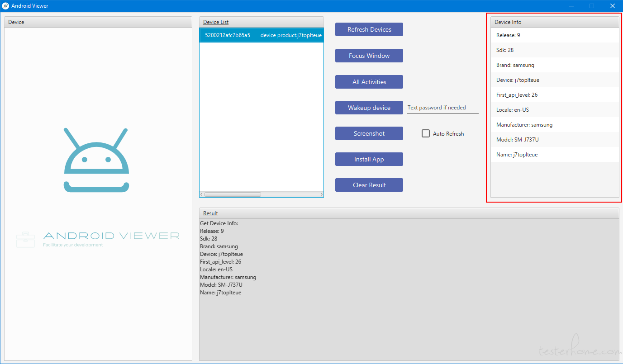Image resolution: width=623 pixels, height=364 pixels.
Task: Click 'Get Device Info:' line in Result
Action: coord(219,223)
